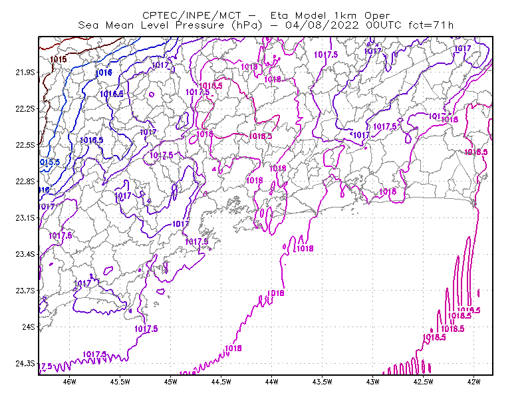Click the 21.9S latitude label

click(x=25, y=72)
